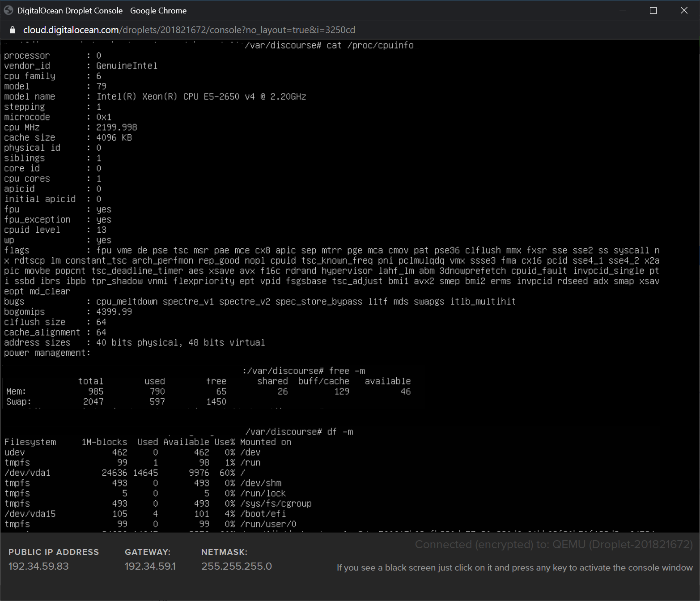
Task: Click the netmask value 255.255.255.0
Action: [236, 566]
